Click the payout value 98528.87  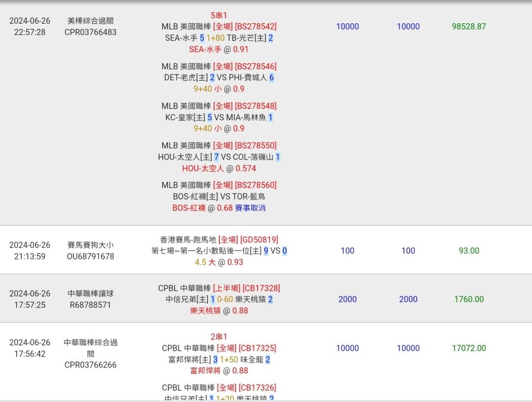pos(469,27)
